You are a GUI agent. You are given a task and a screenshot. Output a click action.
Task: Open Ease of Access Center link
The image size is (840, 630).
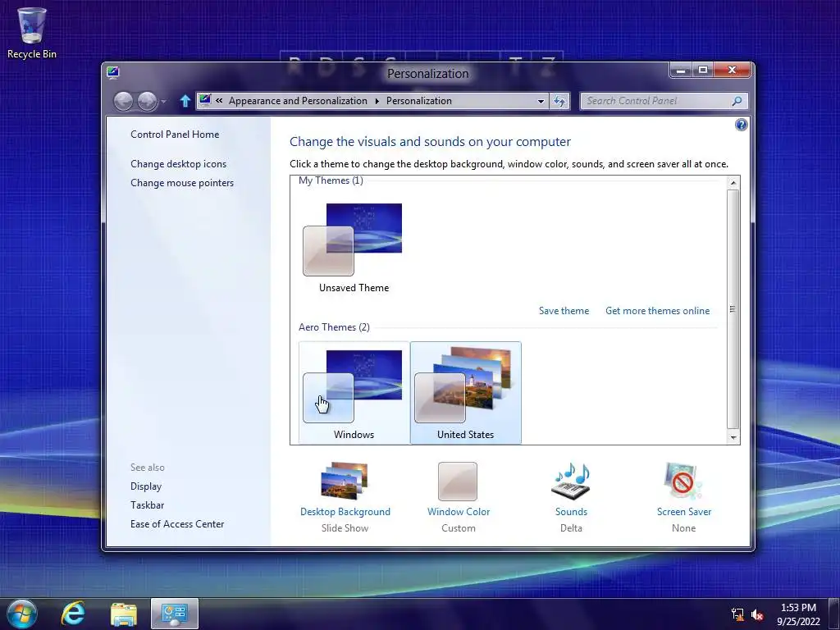(x=177, y=524)
